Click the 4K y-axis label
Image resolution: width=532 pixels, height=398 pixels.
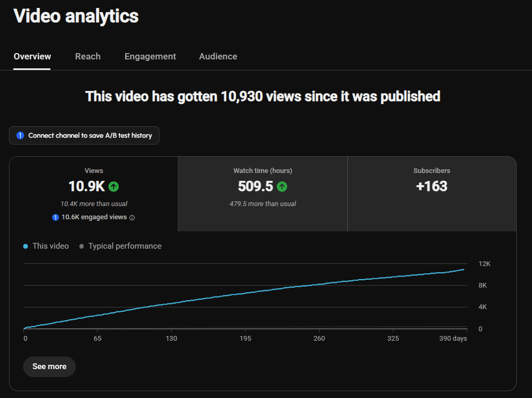point(483,307)
